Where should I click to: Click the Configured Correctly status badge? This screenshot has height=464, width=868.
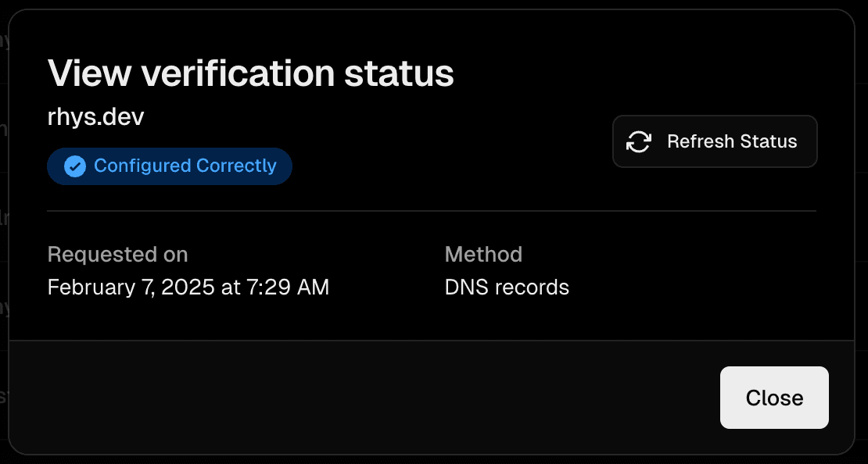click(x=169, y=166)
